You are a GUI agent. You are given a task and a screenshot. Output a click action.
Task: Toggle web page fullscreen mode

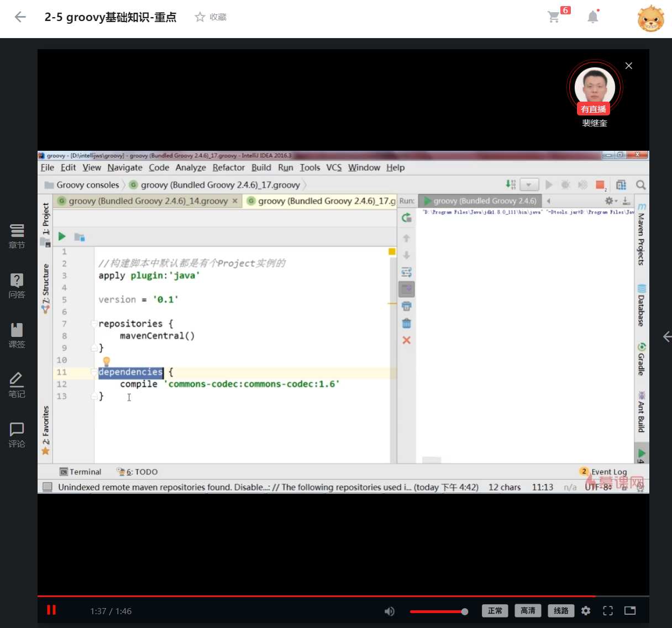(630, 610)
